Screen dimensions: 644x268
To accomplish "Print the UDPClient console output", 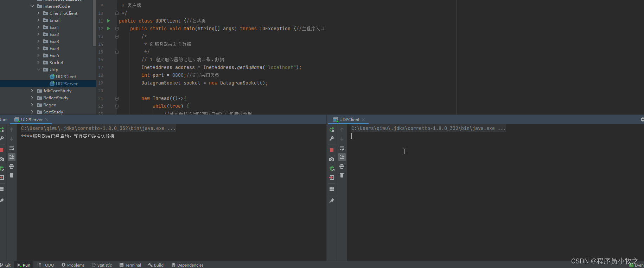I will [x=342, y=166].
